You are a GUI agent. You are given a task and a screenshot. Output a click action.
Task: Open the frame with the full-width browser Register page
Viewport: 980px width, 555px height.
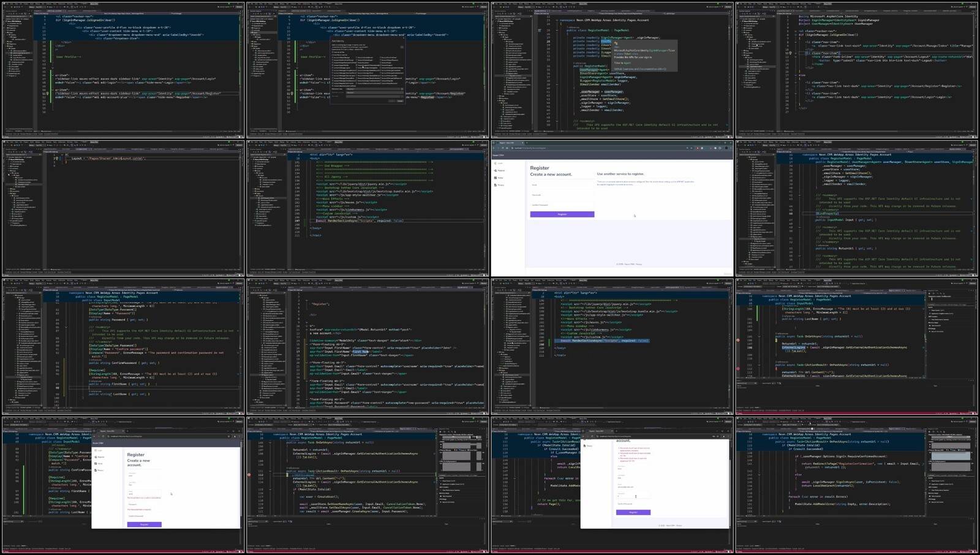click(612, 208)
